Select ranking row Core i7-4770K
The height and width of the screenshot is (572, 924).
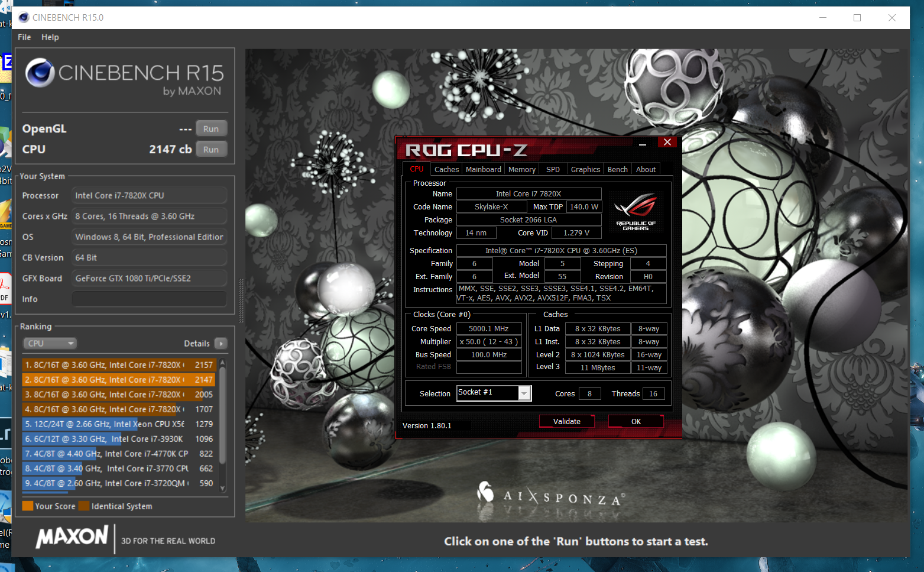pyautogui.click(x=118, y=454)
